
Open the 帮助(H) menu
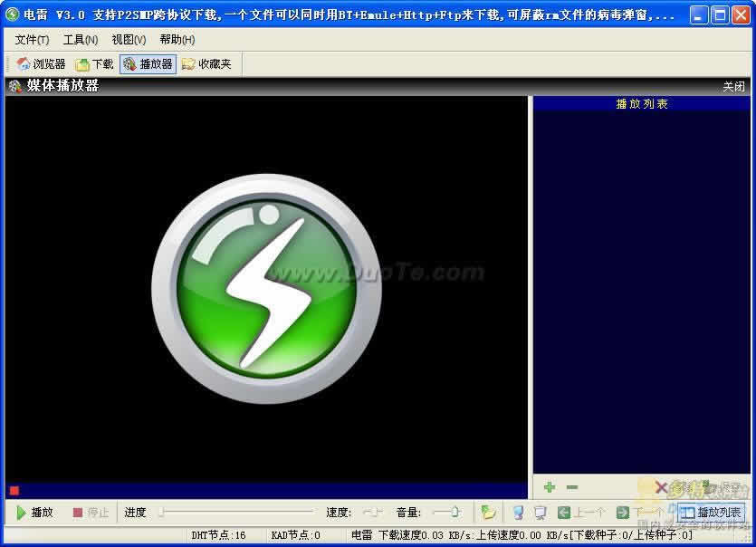click(177, 40)
